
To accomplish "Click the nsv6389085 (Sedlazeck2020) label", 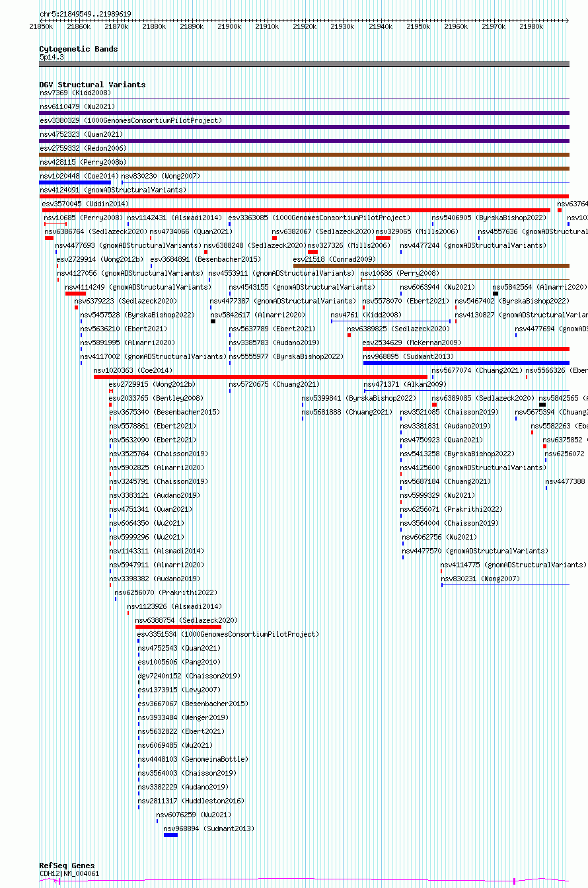I will [x=483, y=398].
